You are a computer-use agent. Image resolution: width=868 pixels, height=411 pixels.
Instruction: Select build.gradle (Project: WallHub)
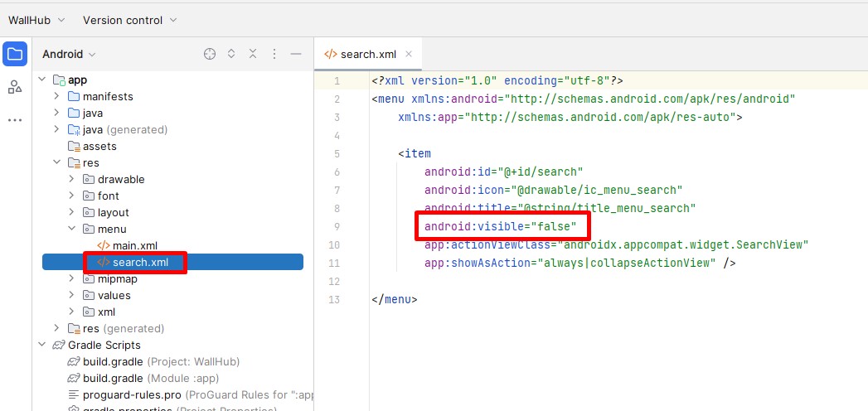[x=161, y=362]
